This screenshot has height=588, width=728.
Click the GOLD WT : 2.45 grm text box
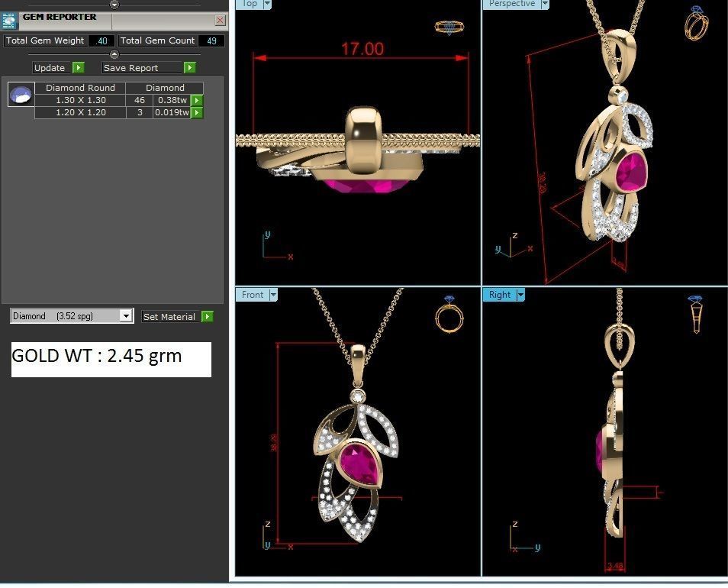pyautogui.click(x=111, y=360)
